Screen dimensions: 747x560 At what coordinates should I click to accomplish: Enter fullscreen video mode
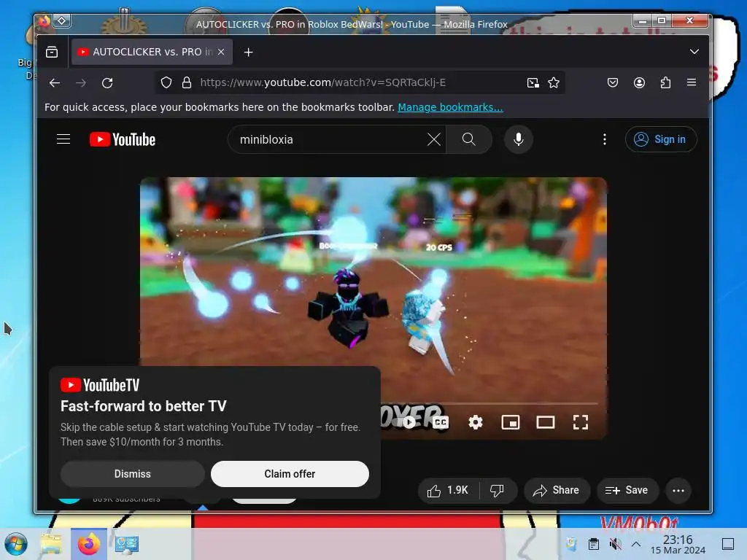[580, 422]
